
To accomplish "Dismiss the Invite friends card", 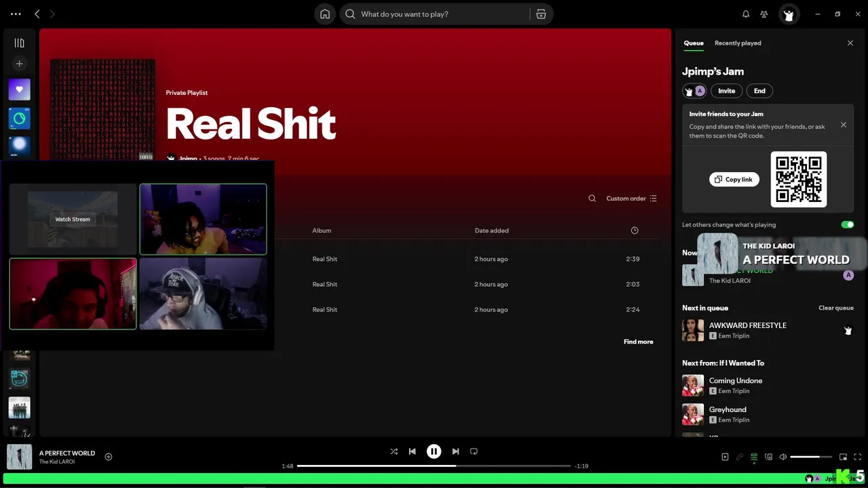I will 844,125.
